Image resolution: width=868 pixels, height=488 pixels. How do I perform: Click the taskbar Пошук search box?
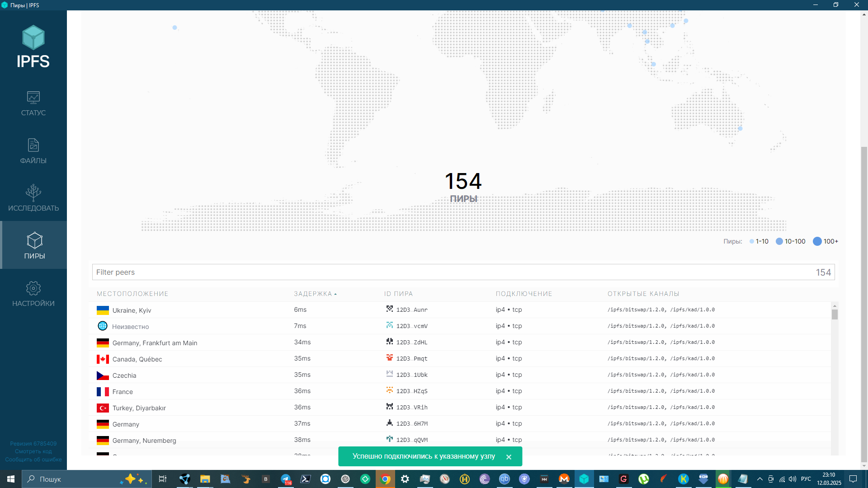86,479
